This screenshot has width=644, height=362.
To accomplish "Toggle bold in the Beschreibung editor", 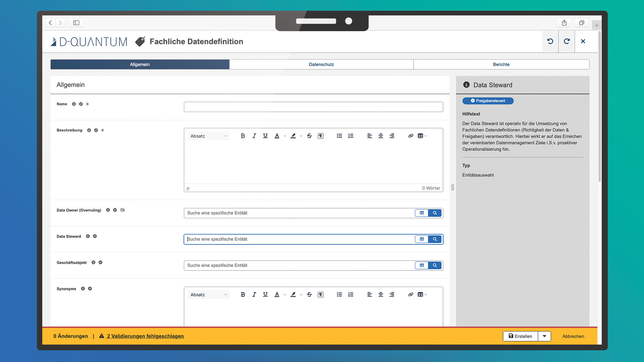I will (243, 136).
